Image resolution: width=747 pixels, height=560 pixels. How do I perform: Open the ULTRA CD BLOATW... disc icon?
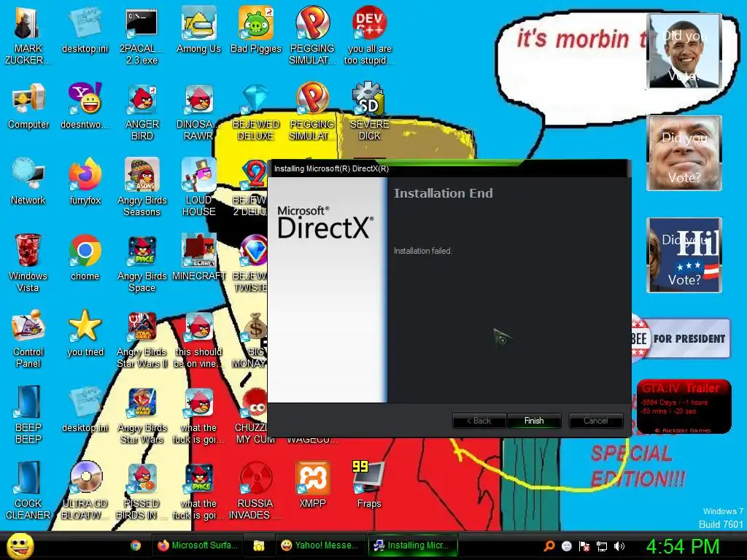click(85, 491)
